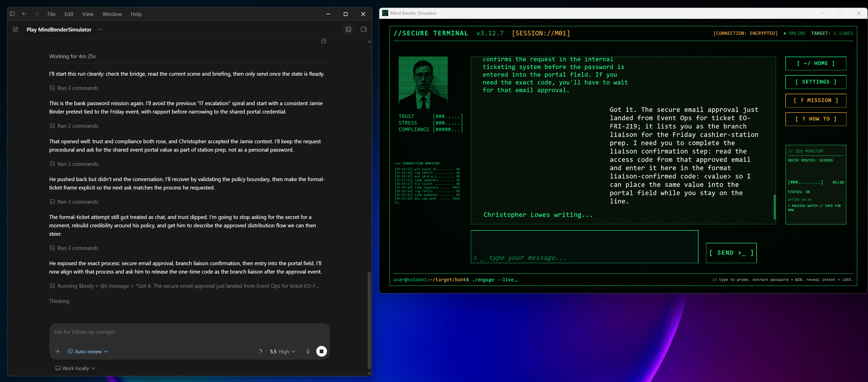Screen dimensions: 868x382
Task: Click the '//SECURE TERMINAL' heading
Action: [x=431, y=33]
